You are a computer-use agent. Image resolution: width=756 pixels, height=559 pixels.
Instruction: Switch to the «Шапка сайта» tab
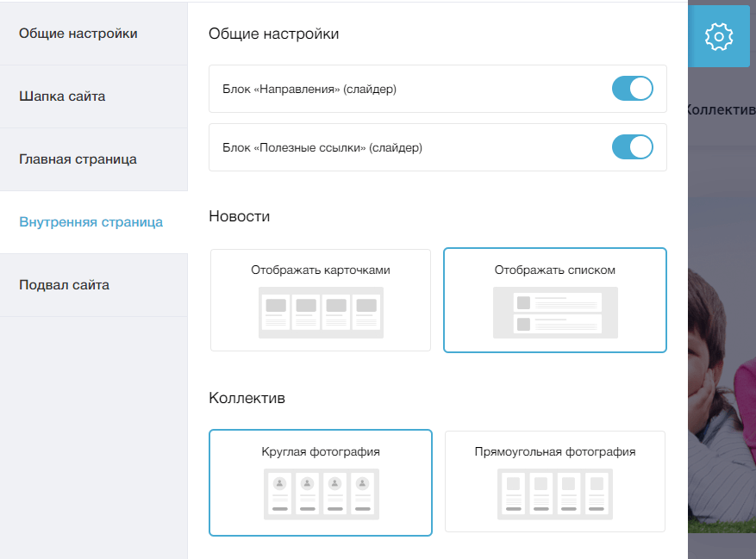[94, 96]
